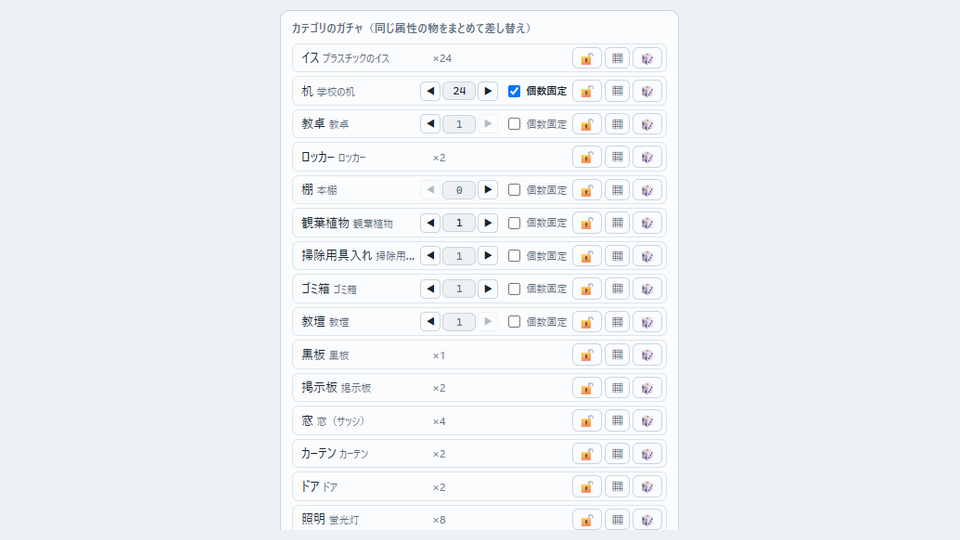Toggle the lock icon for イス row
This screenshot has width=960, height=540.
[587, 58]
